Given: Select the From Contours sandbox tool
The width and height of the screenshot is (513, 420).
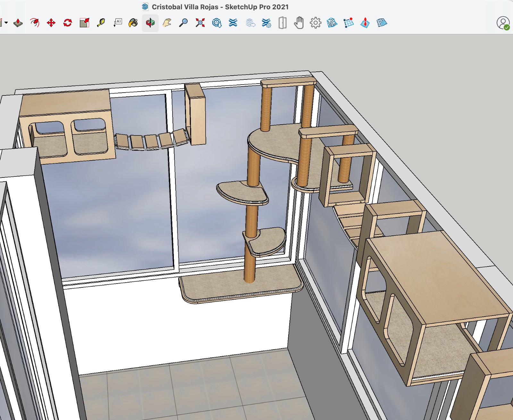Looking at the screenshot, I should 332,23.
